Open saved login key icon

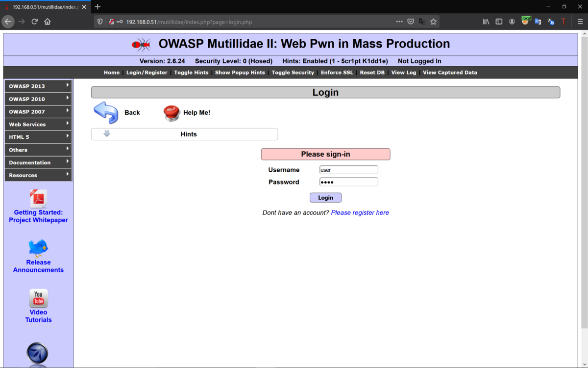(x=120, y=22)
